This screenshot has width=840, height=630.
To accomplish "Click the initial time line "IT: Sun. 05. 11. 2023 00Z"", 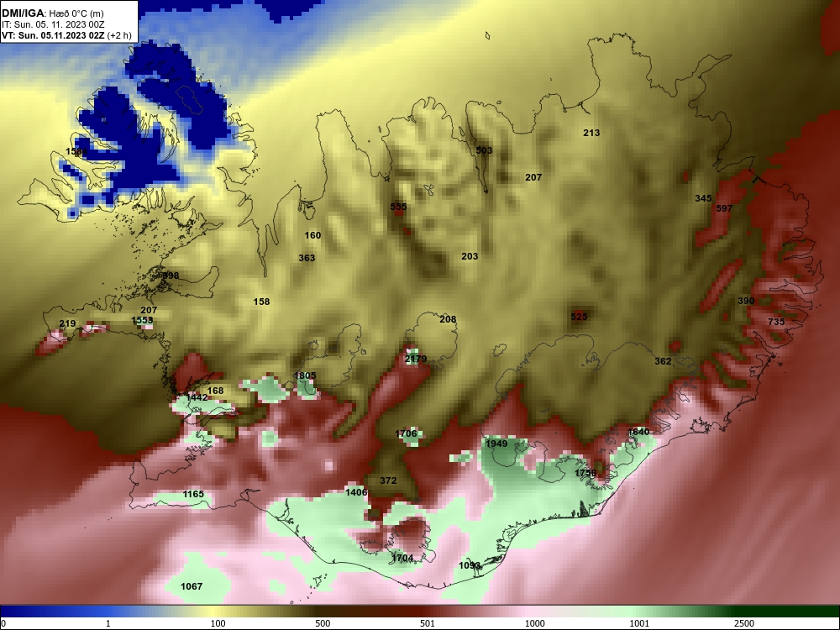I will pos(52,24).
